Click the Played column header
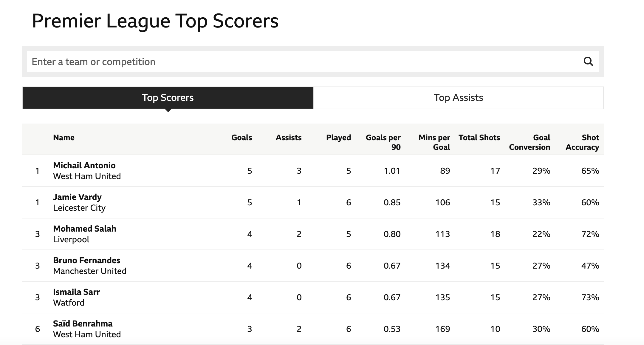Screen dimensions: 644x345 (339, 138)
